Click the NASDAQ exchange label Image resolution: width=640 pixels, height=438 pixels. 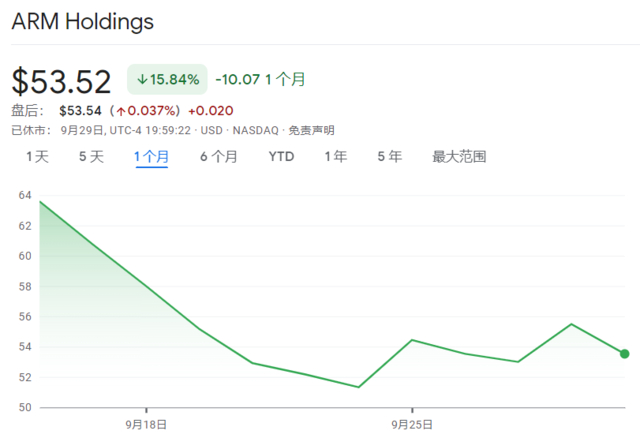click(x=256, y=130)
